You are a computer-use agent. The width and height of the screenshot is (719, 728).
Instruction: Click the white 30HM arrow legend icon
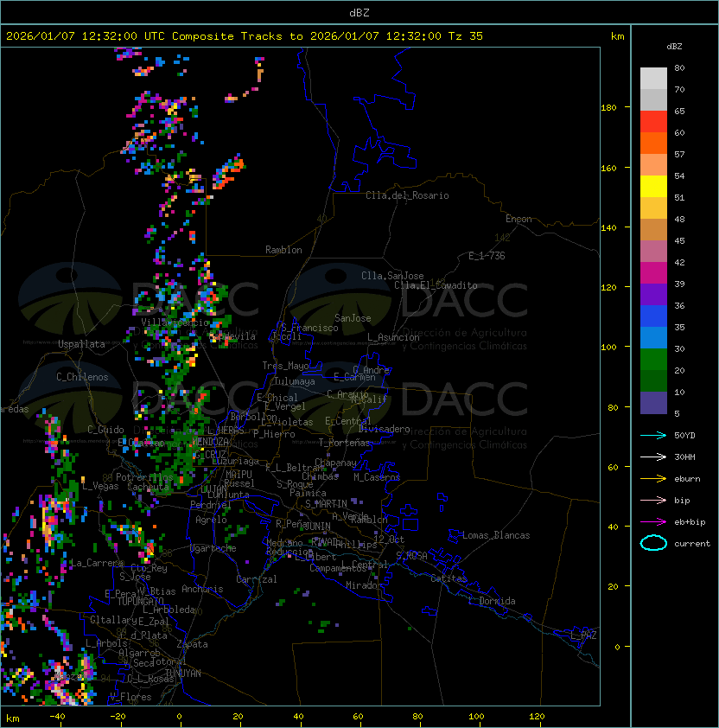(653, 457)
